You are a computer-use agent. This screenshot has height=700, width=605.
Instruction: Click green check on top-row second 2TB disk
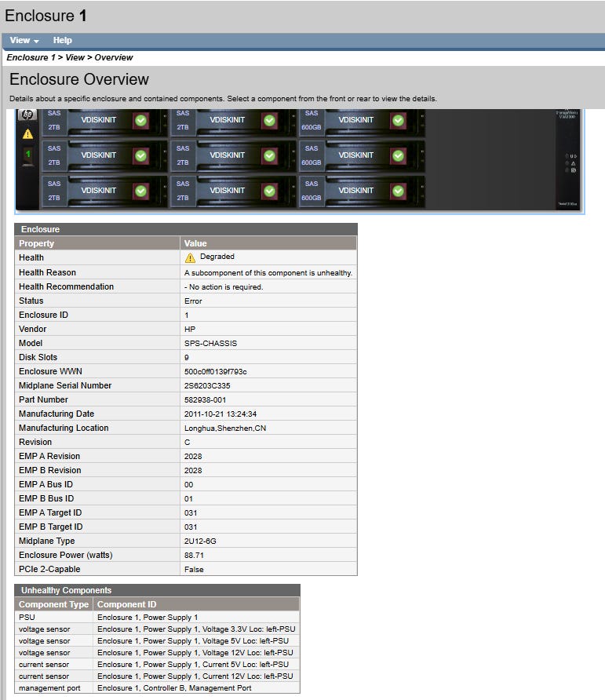click(x=269, y=120)
